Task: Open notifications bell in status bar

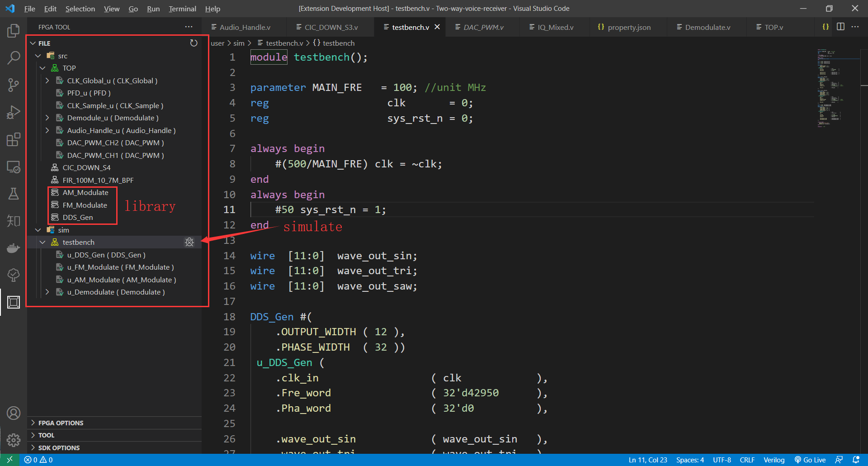Action: tap(856, 460)
